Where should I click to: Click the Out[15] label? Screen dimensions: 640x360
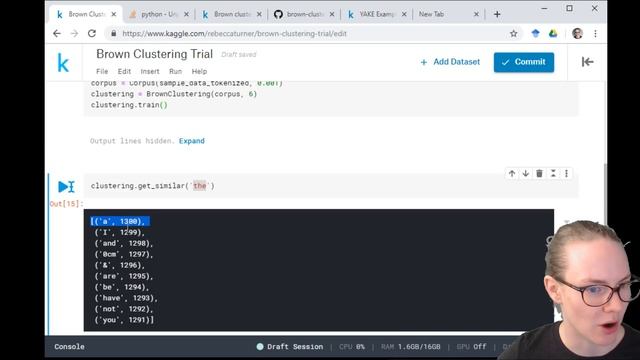pos(66,204)
